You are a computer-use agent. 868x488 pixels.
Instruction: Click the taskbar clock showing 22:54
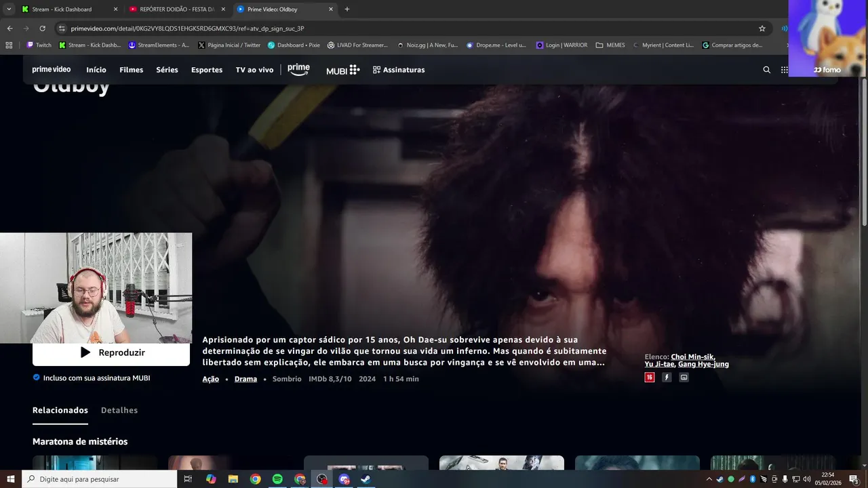click(x=828, y=479)
